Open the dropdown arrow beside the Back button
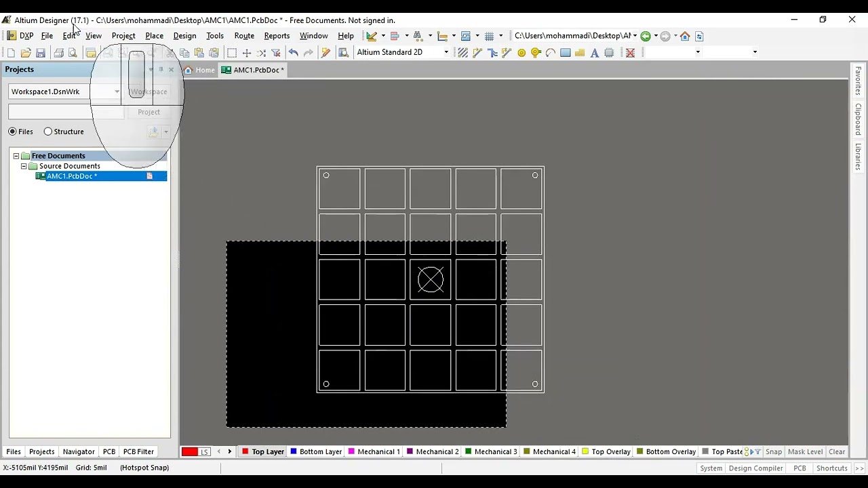Image resolution: width=868 pixels, height=488 pixels. [656, 36]
